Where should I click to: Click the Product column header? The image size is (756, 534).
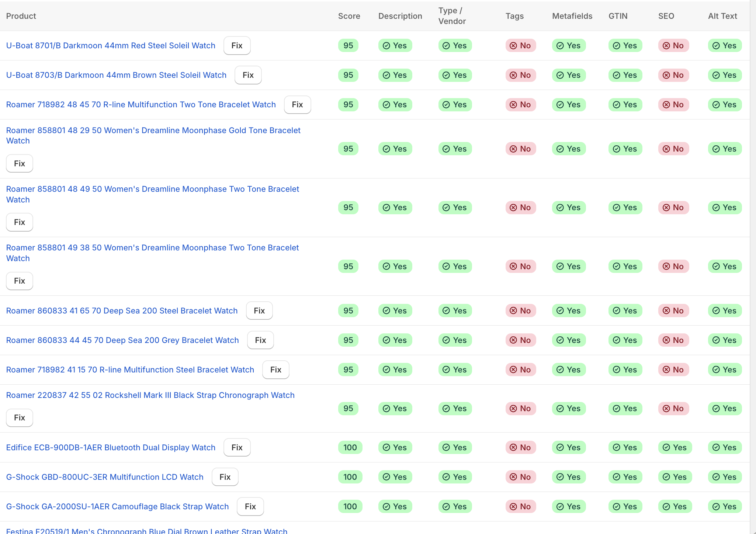point(21,16)
